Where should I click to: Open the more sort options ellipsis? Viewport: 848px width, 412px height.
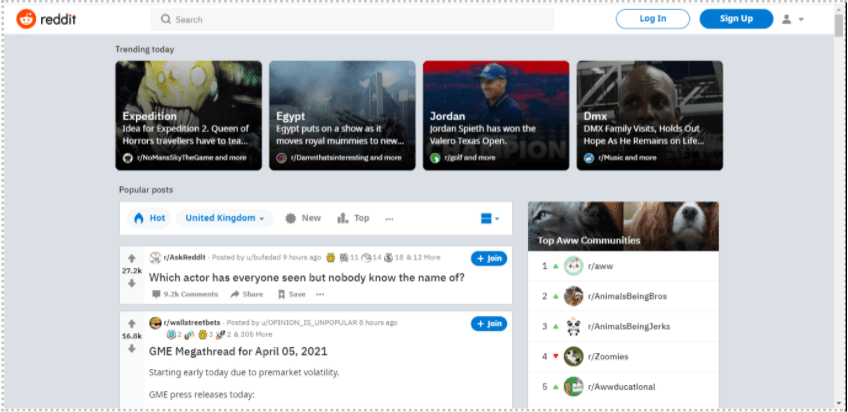(389, 218)
